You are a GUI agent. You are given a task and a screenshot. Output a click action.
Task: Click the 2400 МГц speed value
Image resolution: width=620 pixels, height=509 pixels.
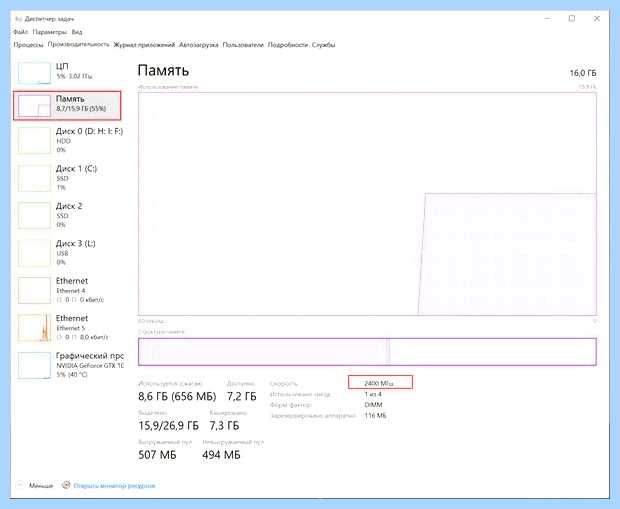click(x=379, y=383)
